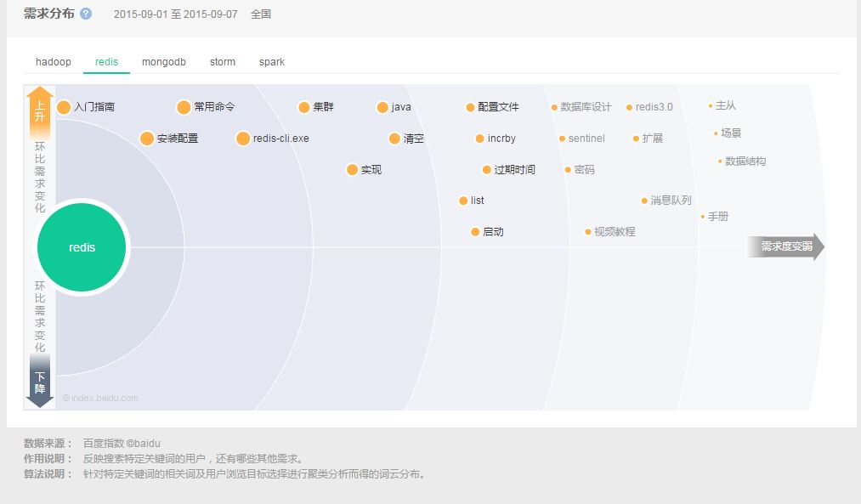This screenshot has height=504, width=861.
Task: Select the spark tab
Action: coord(272,62)
